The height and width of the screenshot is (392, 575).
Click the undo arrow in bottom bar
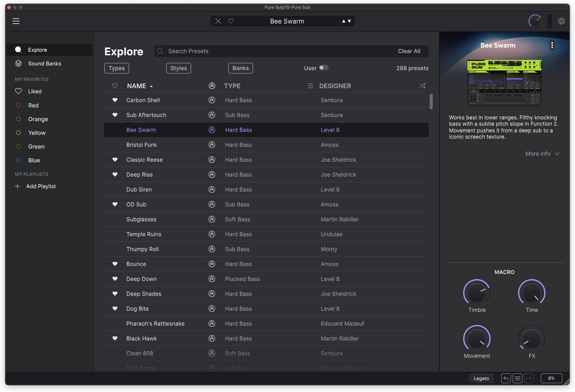(x=506, y=378)
